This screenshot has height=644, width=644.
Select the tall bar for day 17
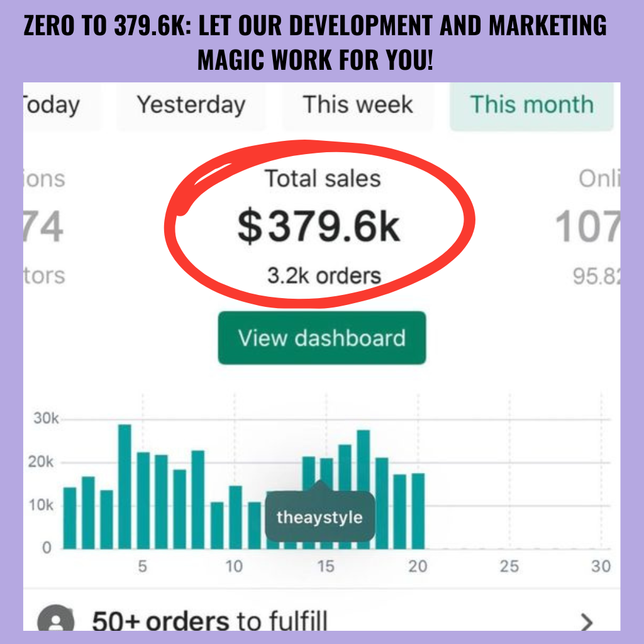pos(363,489)
